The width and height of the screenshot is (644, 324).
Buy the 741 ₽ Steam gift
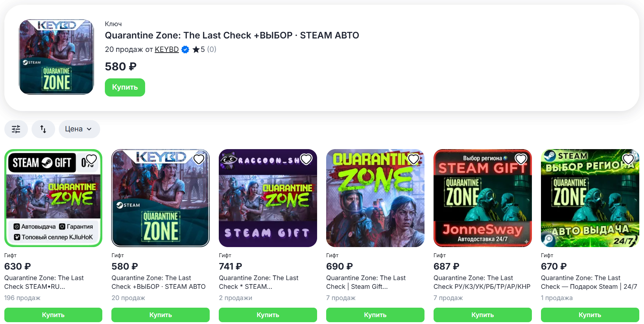[268, 315]
